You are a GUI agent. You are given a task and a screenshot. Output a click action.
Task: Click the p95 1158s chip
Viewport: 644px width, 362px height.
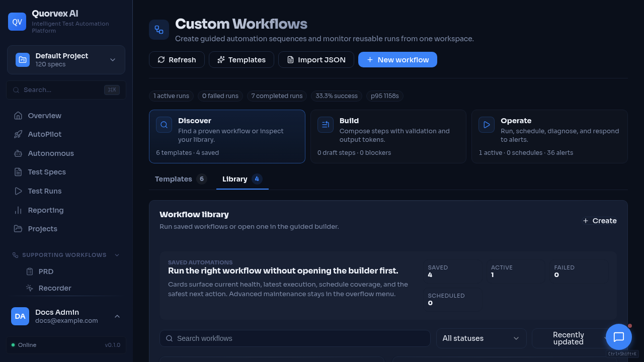385,96
